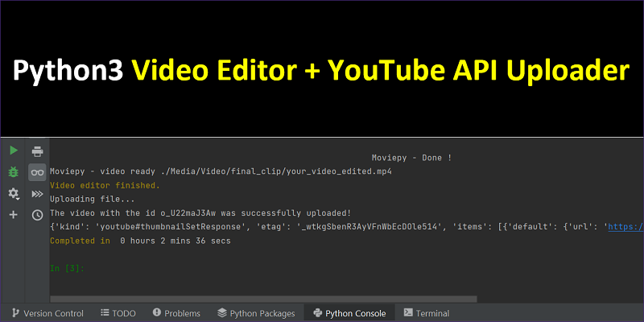Click the horizontal scrollbar of the console
The height and width of the screenshot is (322, 644).
coord(263,299)
